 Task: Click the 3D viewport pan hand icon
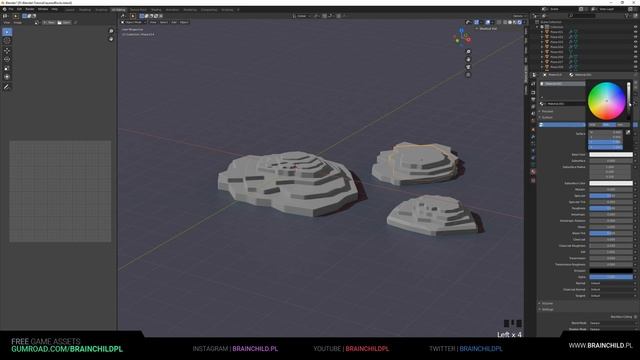(468, 59)
